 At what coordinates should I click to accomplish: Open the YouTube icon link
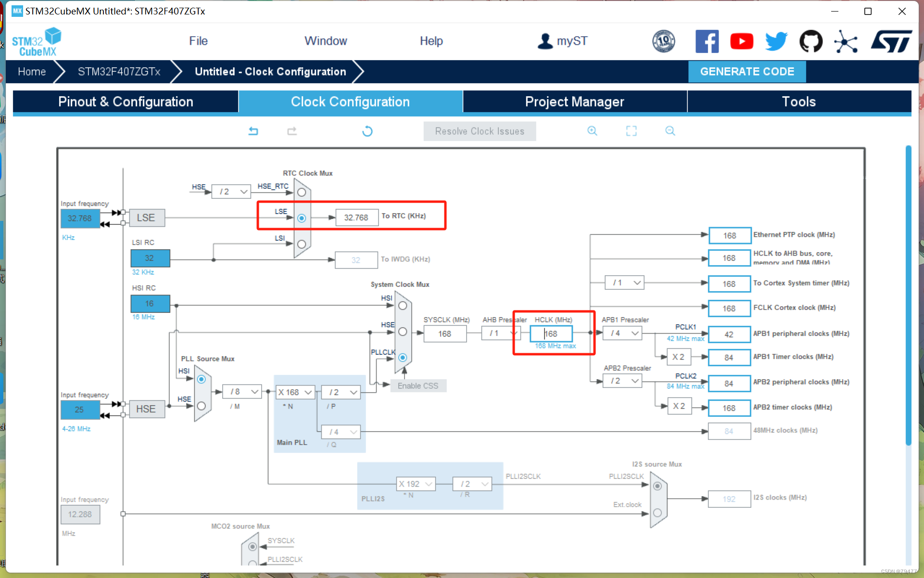[x=741, y=41]
